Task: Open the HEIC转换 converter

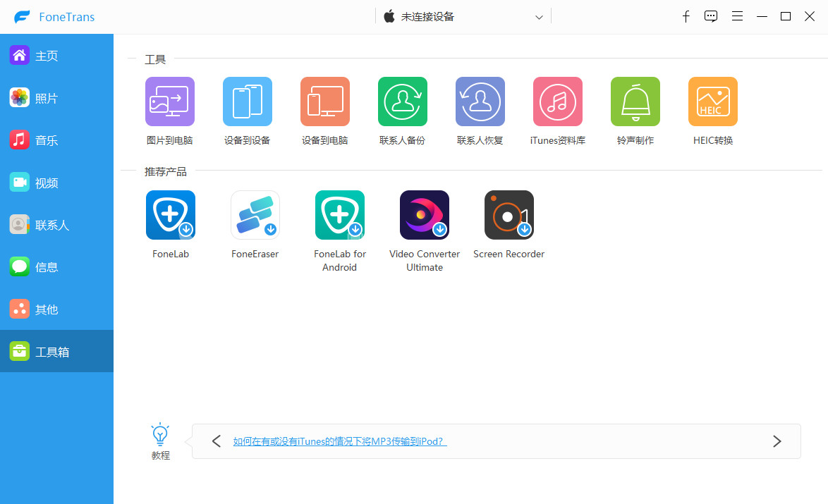Action: [713, 102]
